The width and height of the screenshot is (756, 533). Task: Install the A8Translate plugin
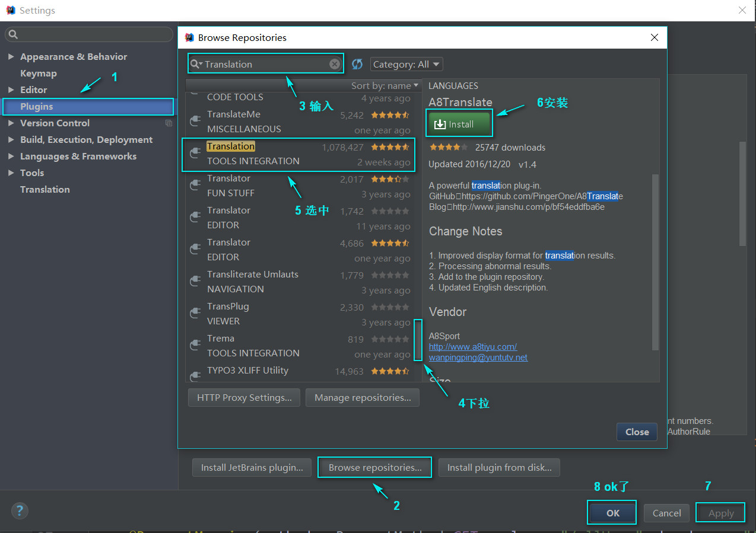pyautogui.click(x=459, y=124)
